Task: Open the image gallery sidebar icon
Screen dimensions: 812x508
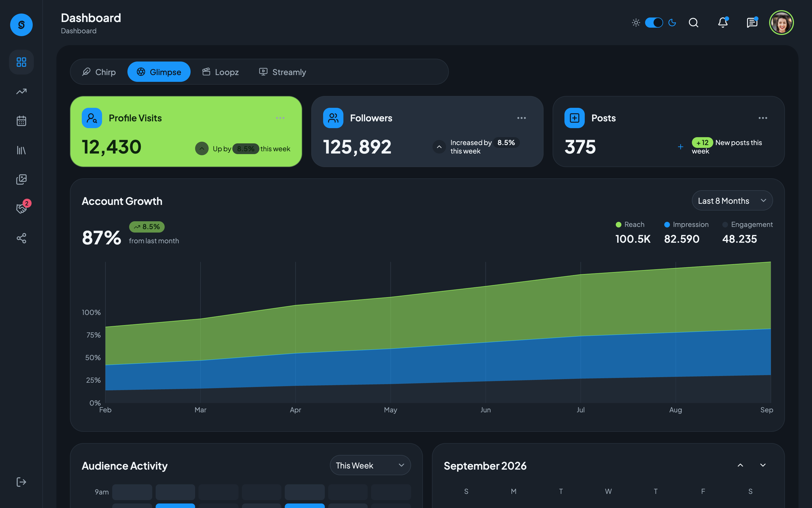Action: [21, 179]
